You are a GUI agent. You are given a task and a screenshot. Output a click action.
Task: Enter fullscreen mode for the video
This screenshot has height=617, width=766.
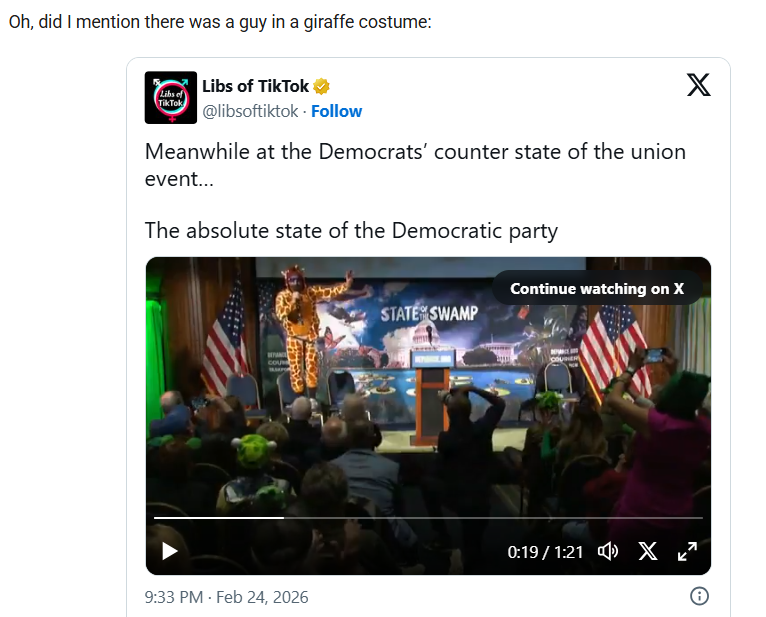(687, 551)
